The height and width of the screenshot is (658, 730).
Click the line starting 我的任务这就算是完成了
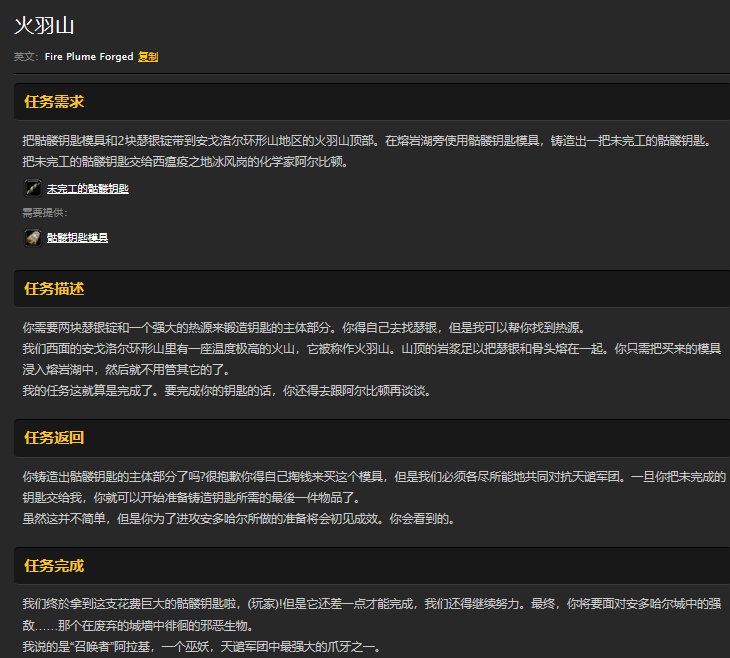pyautogui.click(x=226, y=390)
